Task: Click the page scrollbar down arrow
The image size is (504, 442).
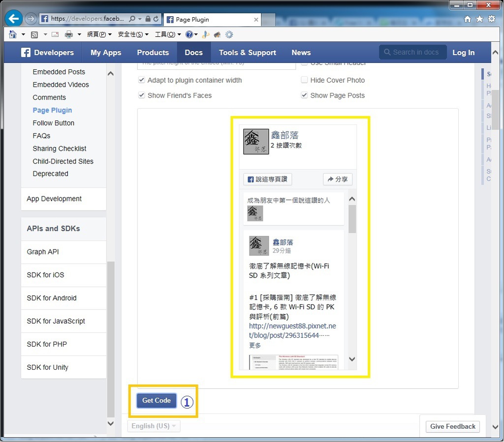Action: (x=495, y=427)
